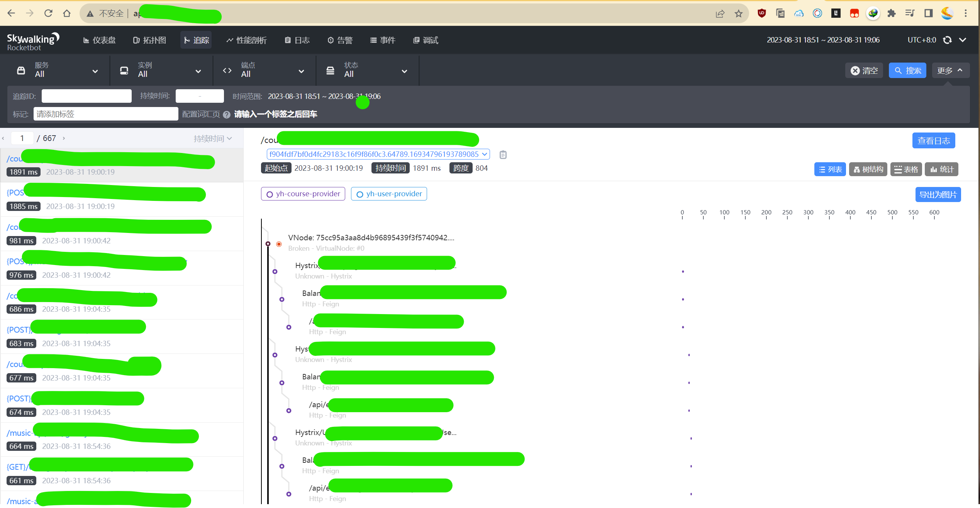Open browser home page

click(67, 14)
